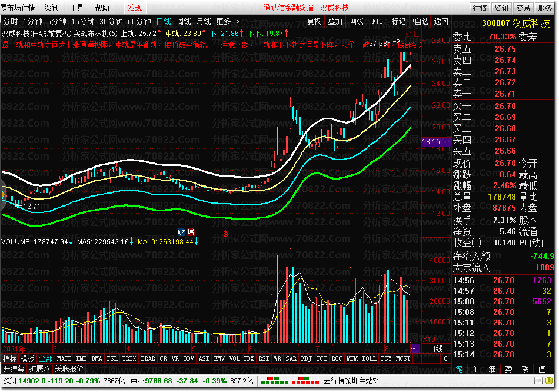Open the list icon in the status bar
559x392 pixels.
538,381
